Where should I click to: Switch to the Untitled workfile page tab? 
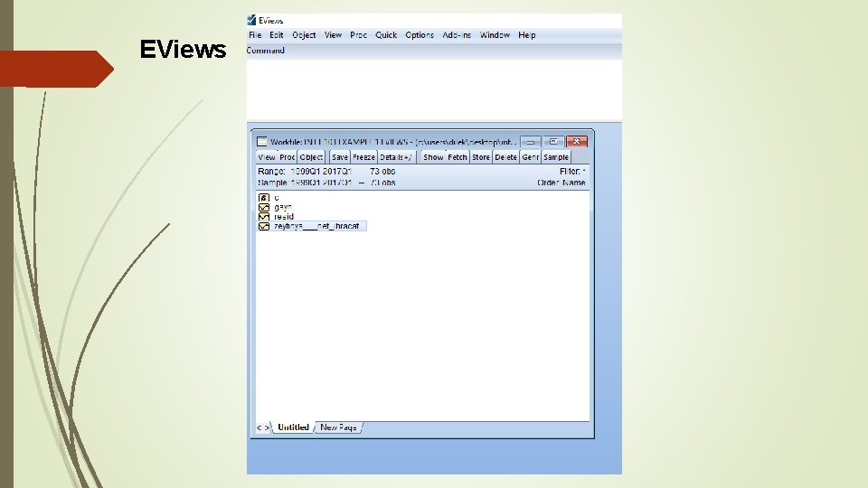pos(293,427)
